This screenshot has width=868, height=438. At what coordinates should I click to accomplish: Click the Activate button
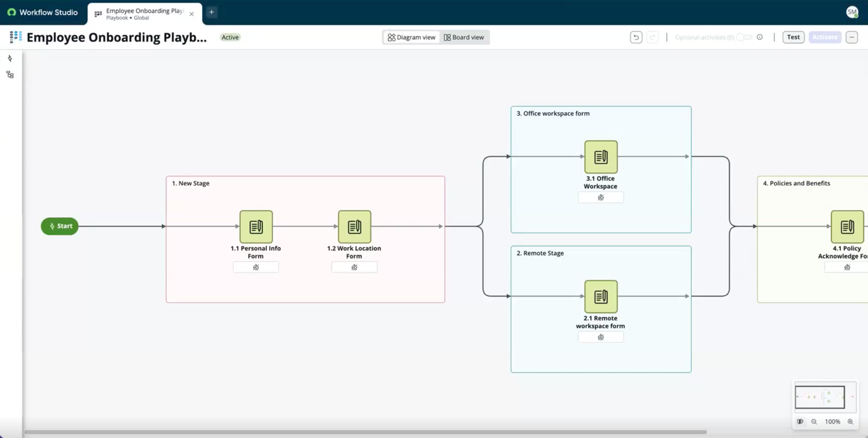click(x=825, y=37)
